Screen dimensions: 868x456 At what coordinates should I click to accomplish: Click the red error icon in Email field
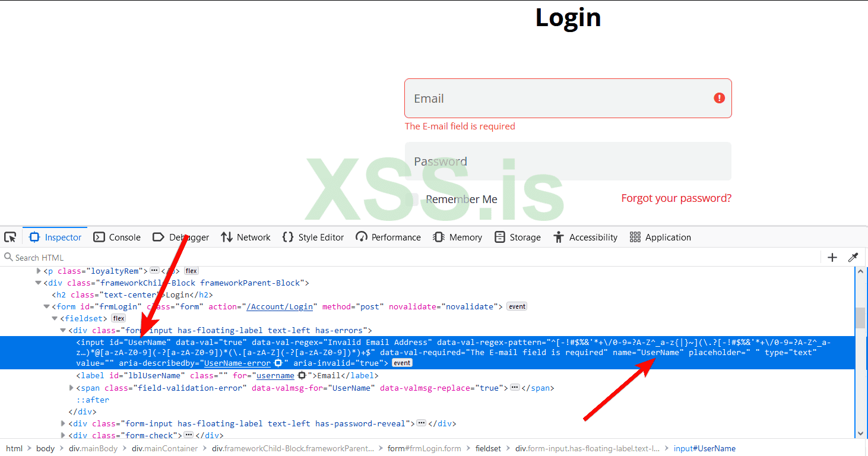[719, 98]
